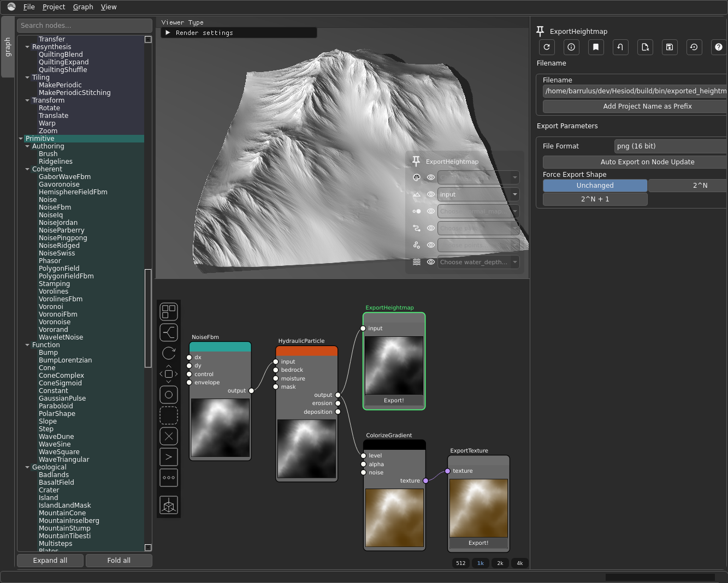Open help with the question mark icon
The width and height of the screenshot is (728, 583).
[x=719, y=47]
